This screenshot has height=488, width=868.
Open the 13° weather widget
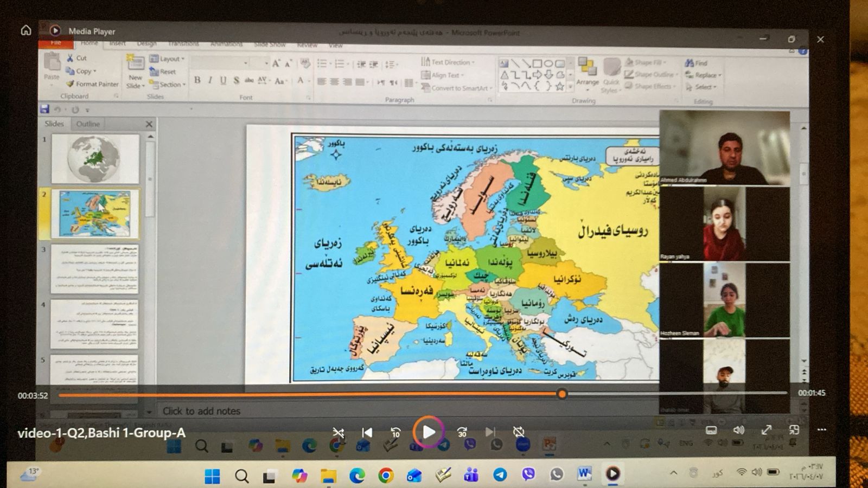pyautogui.click(x=29, y=474)
